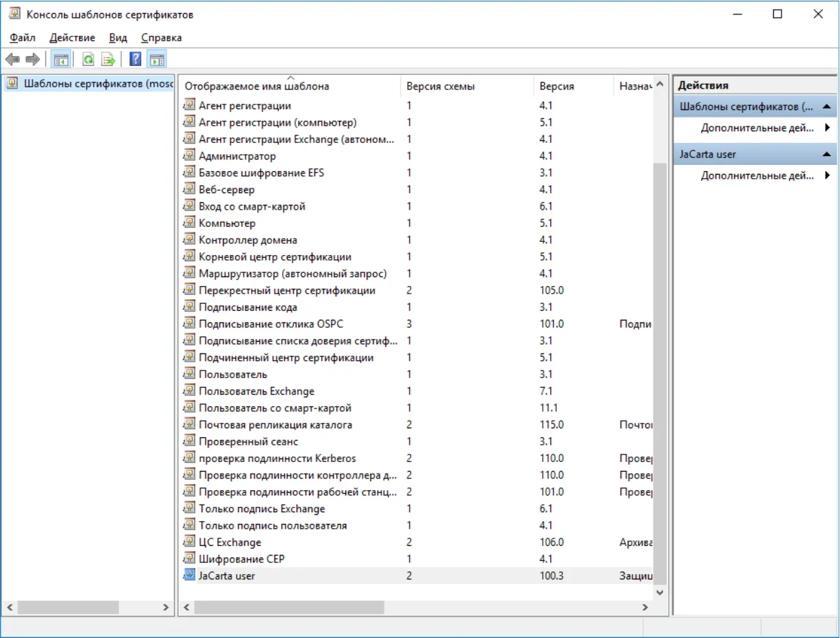The height and width of the screenshot is (638, 840).
Task: Click the Веб-сервер certificate template icon
Action: point(189,189)
